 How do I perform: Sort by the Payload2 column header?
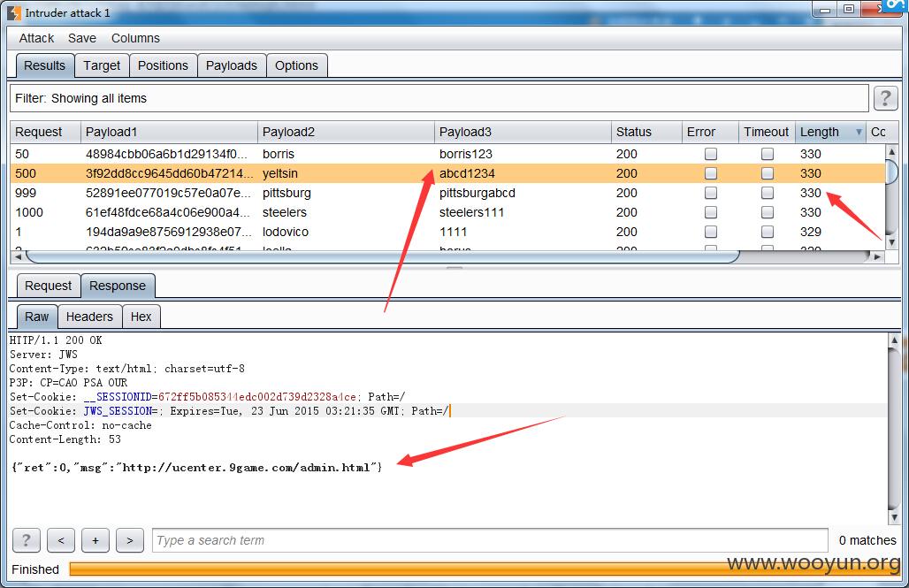coord(346,133)
